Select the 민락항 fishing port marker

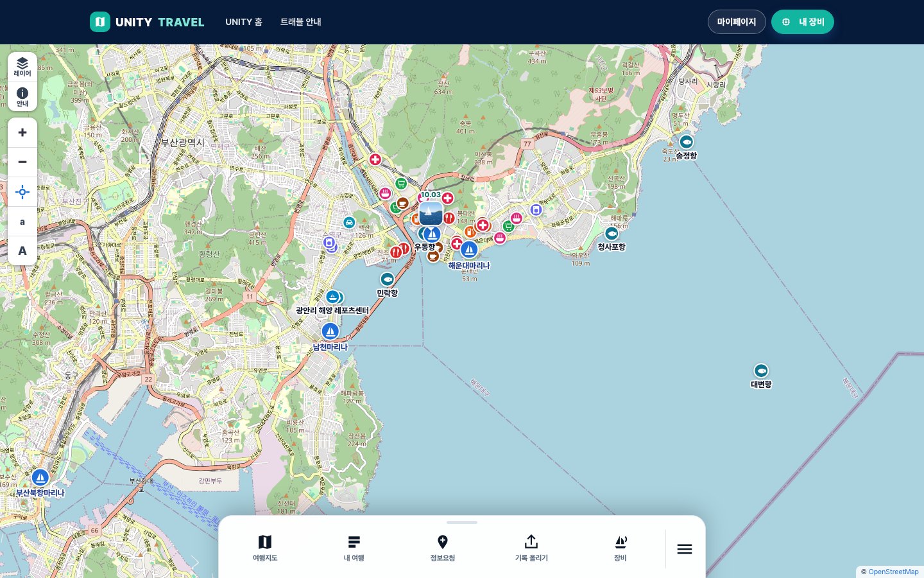387,279
